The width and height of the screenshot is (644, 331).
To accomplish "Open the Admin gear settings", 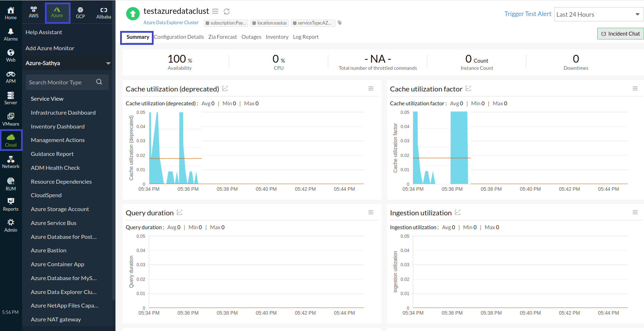I will coord(11,225).
